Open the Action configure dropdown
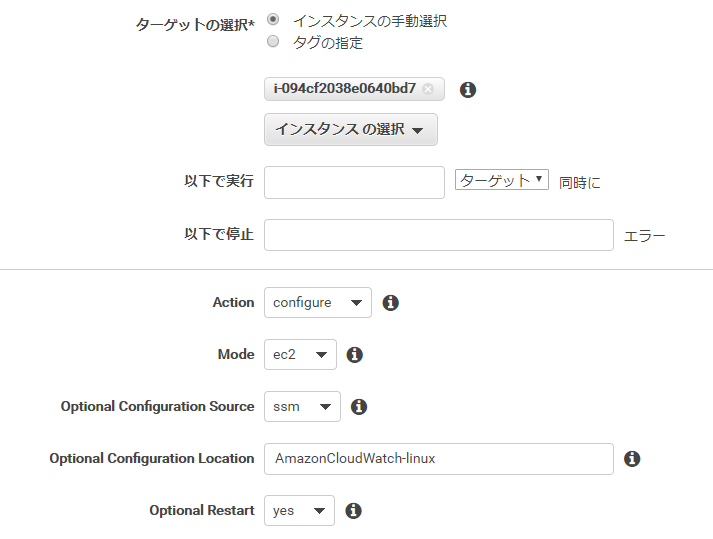713x539 pixels. pos(317,302)
